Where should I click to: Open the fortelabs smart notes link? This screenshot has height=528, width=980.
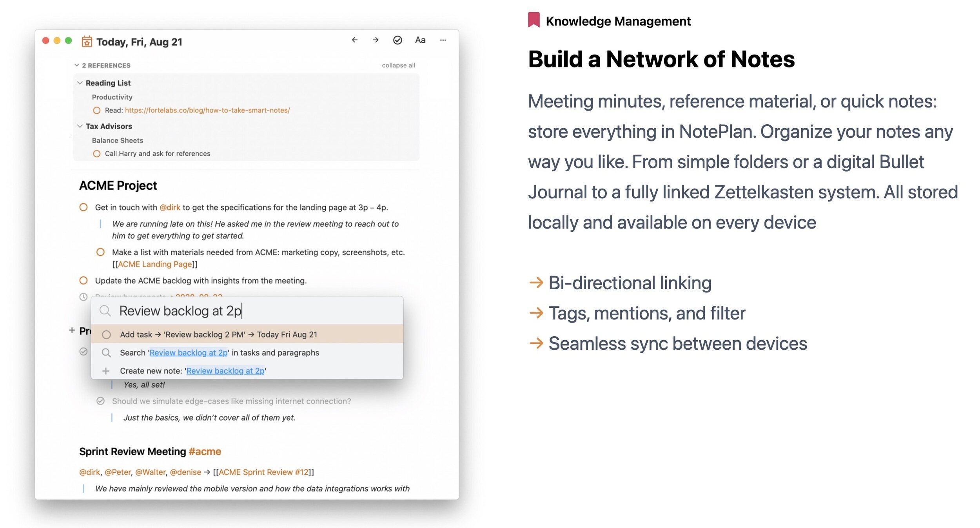(x=207, y=111)
